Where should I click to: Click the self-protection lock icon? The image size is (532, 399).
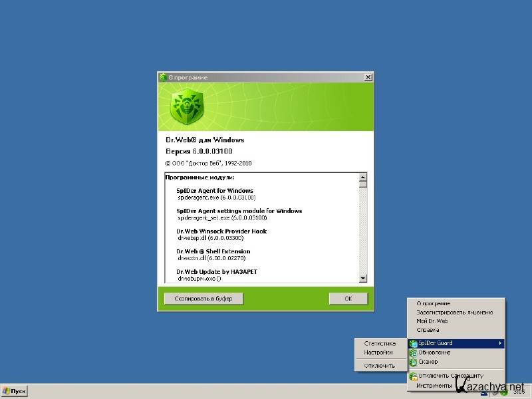click(x=413, y=376)
